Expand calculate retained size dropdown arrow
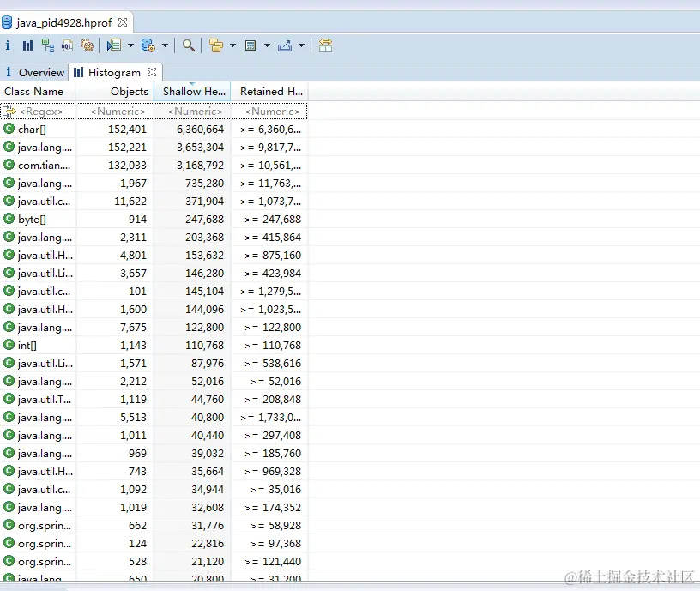Screen dimensions: 700x591 (267, 45)
